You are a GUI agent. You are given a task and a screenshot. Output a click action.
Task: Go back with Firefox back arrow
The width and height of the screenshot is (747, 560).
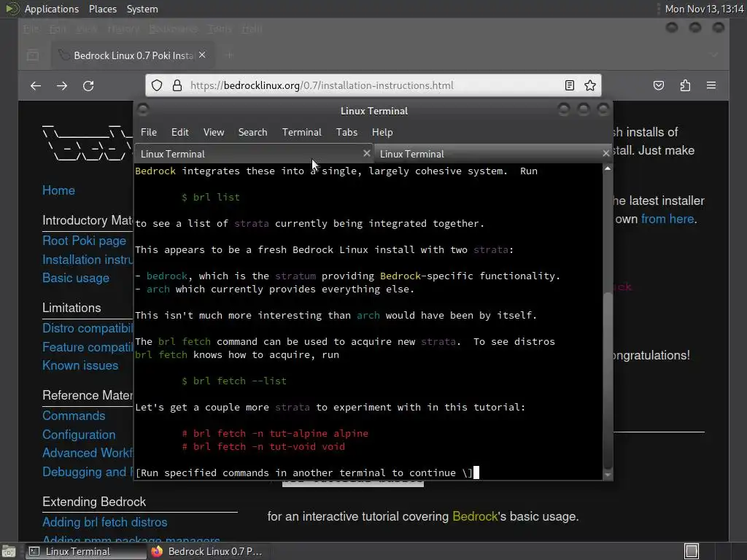tap(36, 86)
